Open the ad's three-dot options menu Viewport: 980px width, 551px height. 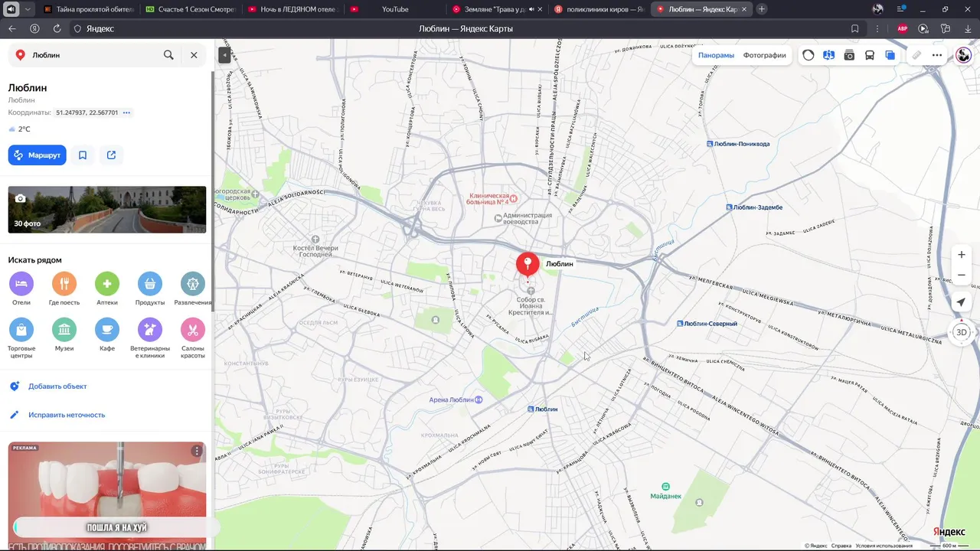(197, 452)
